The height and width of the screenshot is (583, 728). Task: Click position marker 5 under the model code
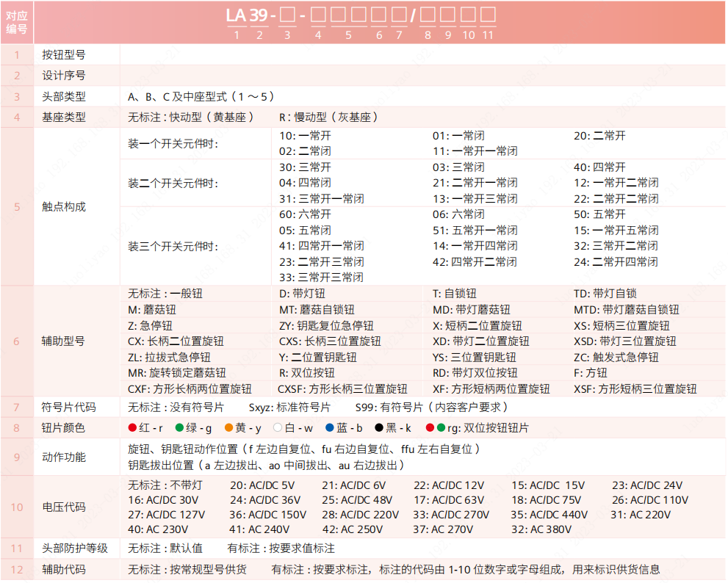point(347,34)
